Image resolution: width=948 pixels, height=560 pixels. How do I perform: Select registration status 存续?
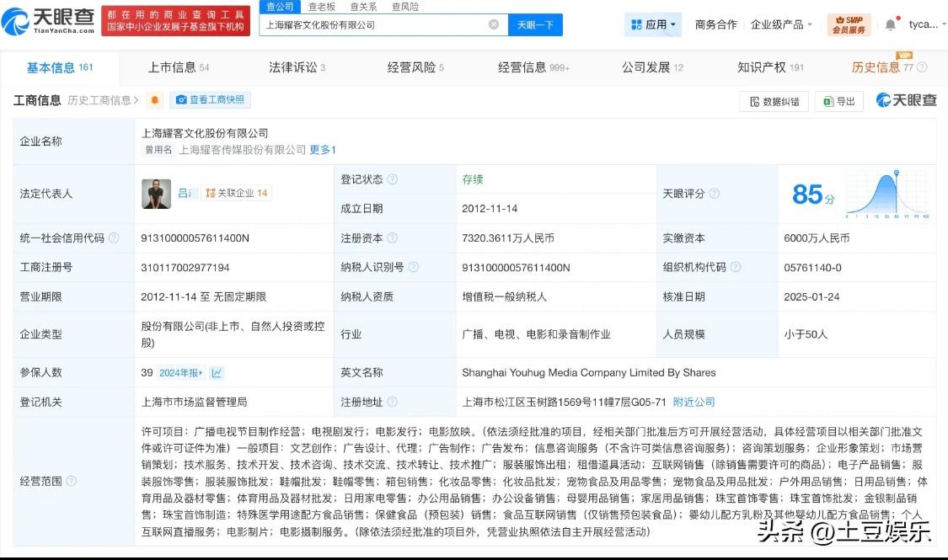click(472, 179)
